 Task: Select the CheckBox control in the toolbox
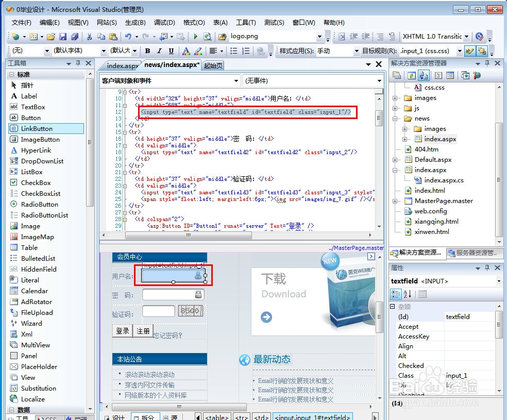tap(36, 182)
